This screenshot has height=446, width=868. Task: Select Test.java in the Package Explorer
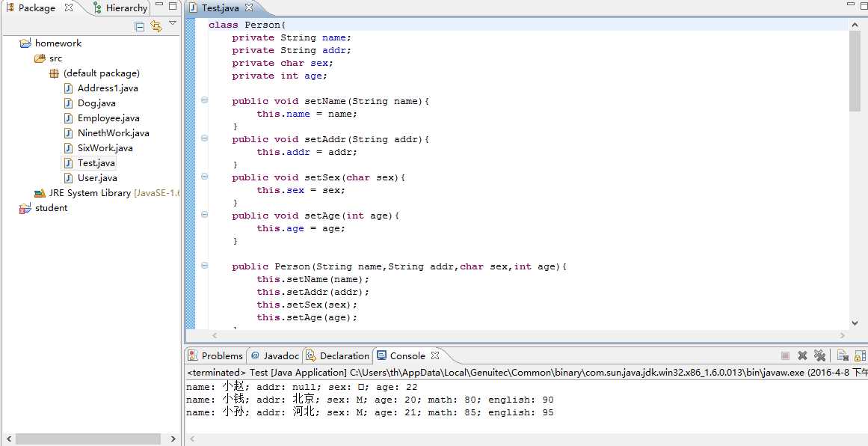click(x=96, y=163)
